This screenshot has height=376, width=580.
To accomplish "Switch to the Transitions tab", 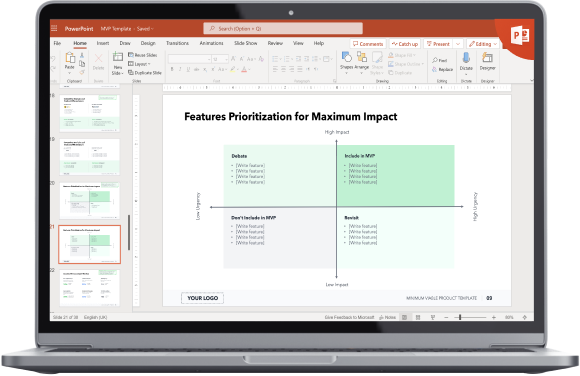I will [x=178, y=43].
